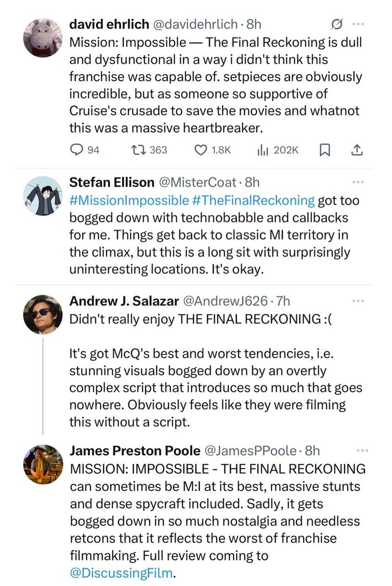Screen dimensions: 392x586
Task: Bookmark david ehrlich's tweet
Action: (323, 150)
